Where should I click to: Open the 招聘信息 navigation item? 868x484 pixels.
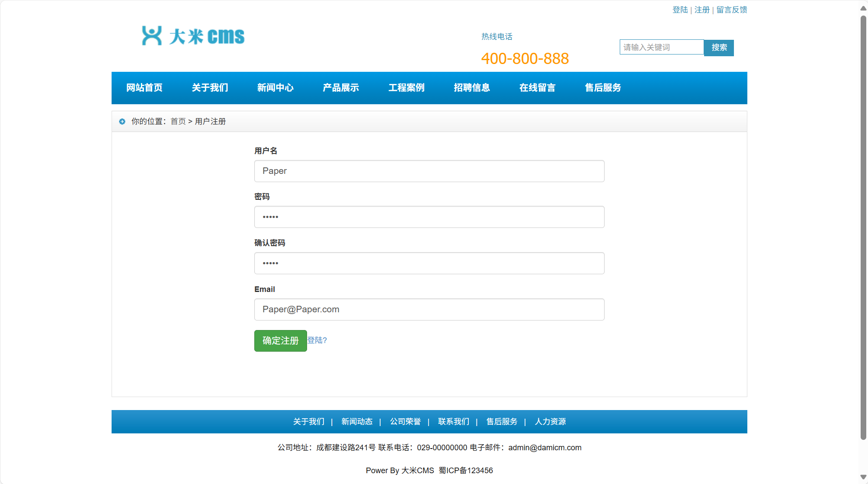tap(472, 88)
